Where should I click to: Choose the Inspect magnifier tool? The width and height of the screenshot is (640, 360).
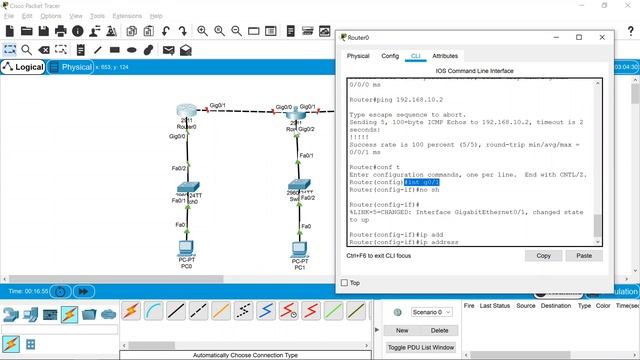click(27, 50)
